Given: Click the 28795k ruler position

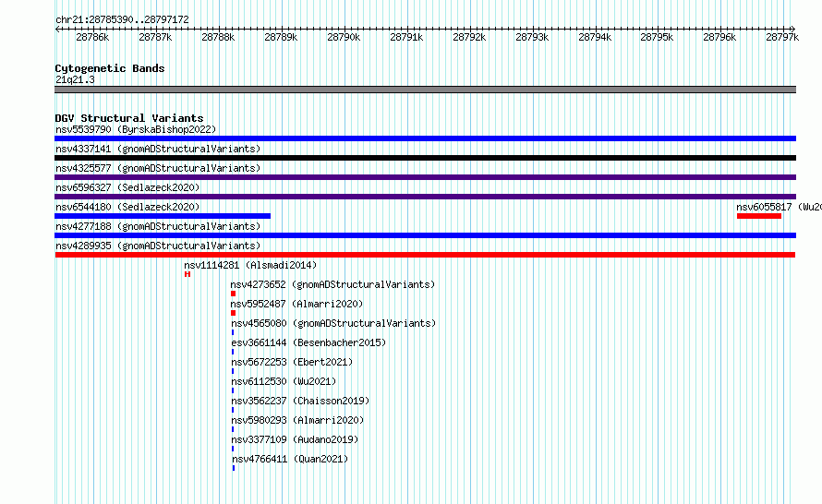Looking at the screenshot, I should coord(657,37).
